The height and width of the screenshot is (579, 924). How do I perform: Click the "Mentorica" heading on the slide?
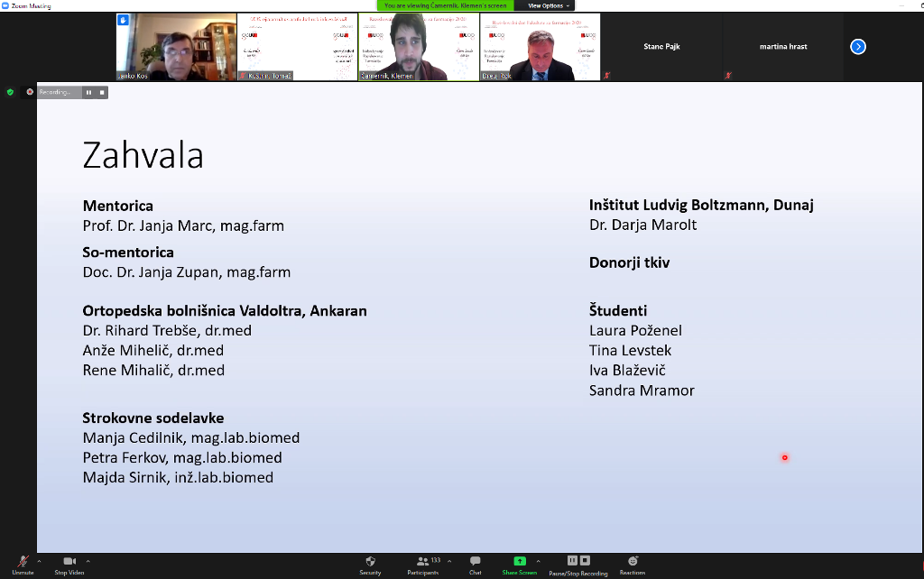coord(118,206)
